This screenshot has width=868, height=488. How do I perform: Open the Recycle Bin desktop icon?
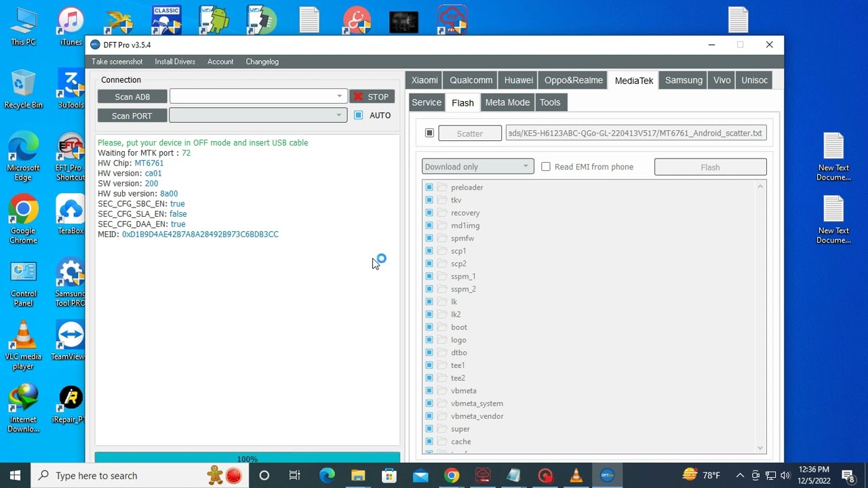(23, 89)
